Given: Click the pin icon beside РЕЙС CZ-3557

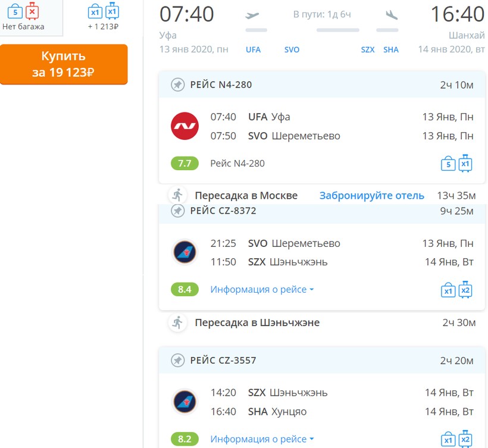Looking at the screenshot, I should pyautogui.click(x=177, y=361).
